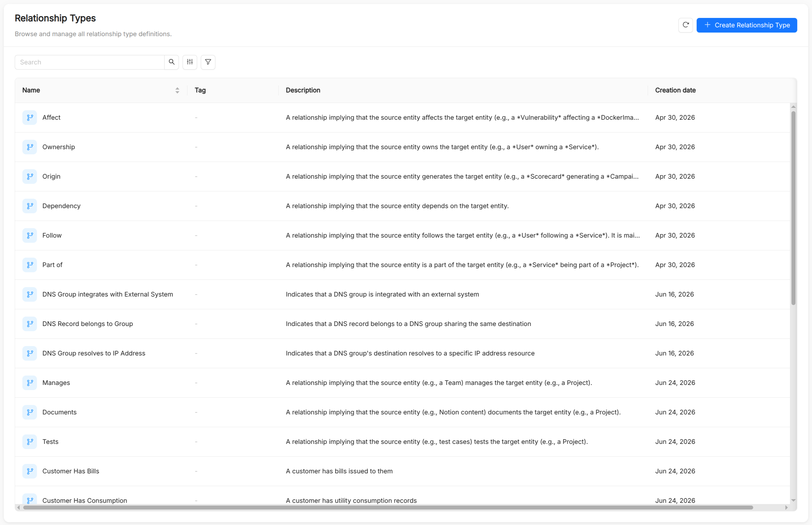Open the Tests relationship type

click(x=50, y=442)
